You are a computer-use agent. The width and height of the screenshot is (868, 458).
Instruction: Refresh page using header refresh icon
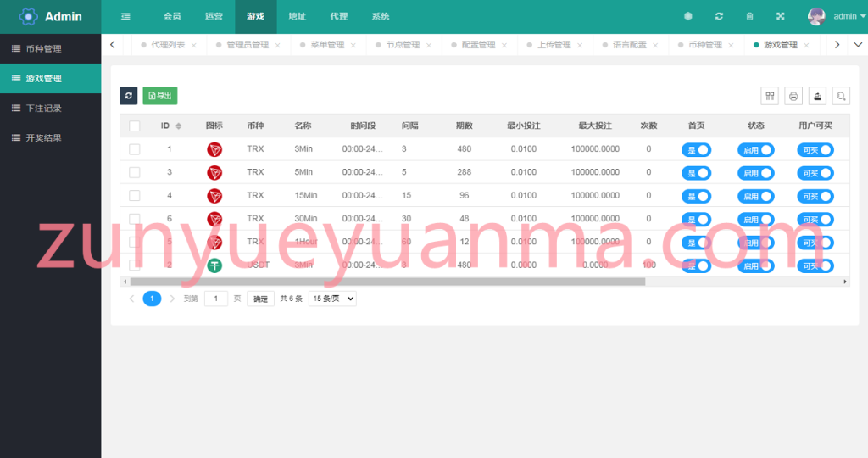(719, 16)
